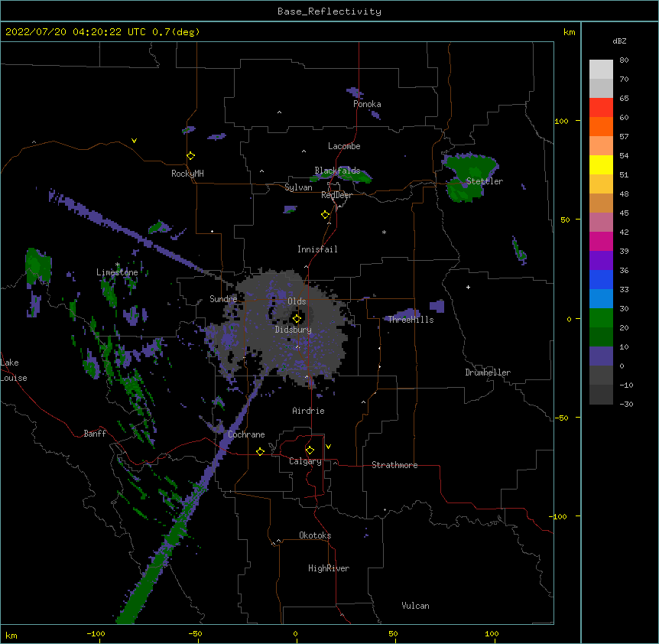Click the green storm cell near Stettler

tap(470, 176)
